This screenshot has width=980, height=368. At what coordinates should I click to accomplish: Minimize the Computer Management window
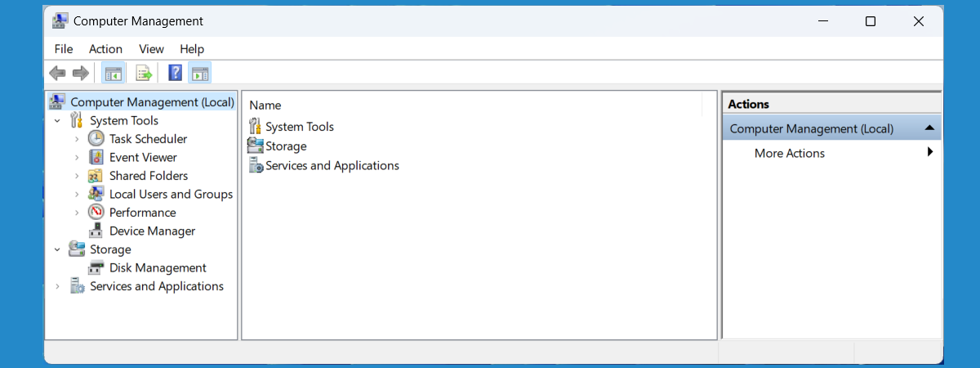coord(822,21)
